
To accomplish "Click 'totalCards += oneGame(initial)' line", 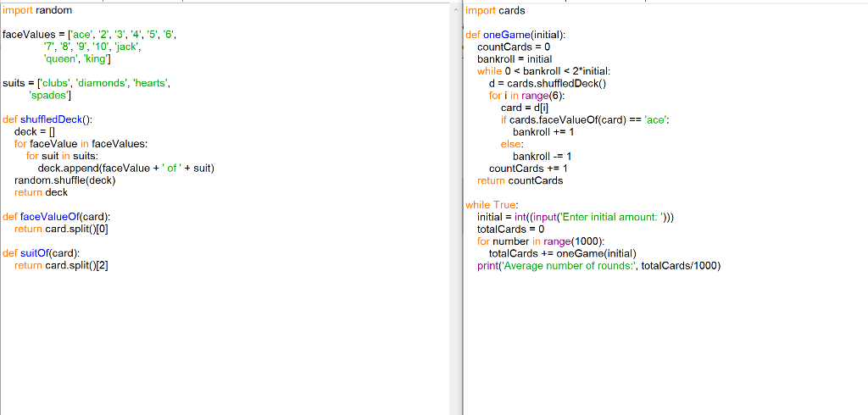I will [x=563, y=254].
